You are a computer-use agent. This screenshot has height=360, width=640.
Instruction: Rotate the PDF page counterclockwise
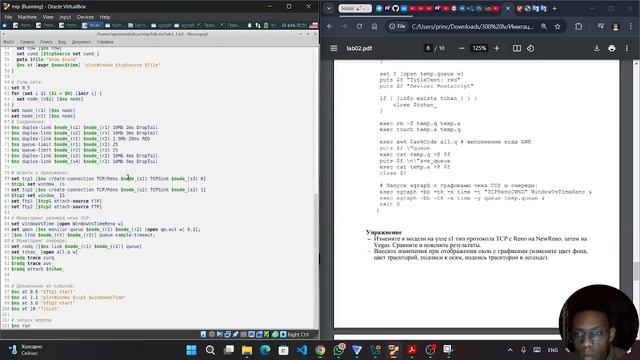point(530,48)
